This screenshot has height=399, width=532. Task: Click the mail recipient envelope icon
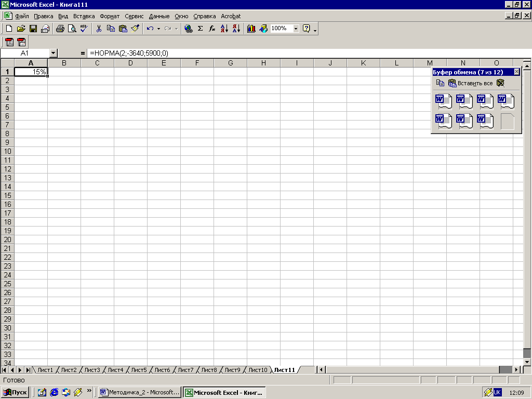point(45,29)
